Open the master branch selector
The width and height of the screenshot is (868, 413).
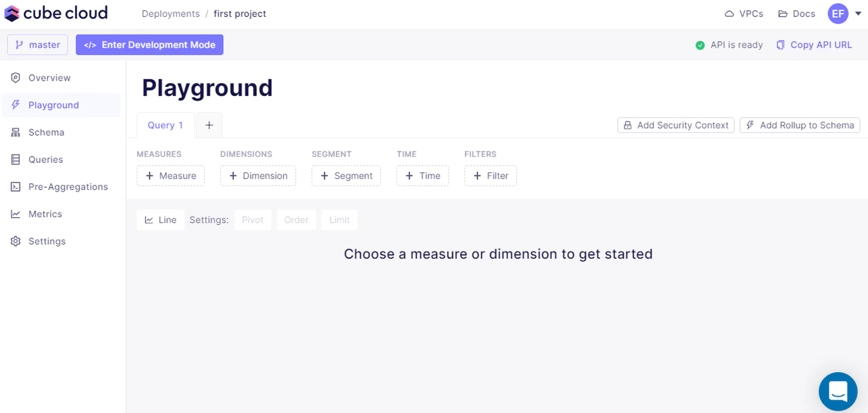click(x=37, y=45)
